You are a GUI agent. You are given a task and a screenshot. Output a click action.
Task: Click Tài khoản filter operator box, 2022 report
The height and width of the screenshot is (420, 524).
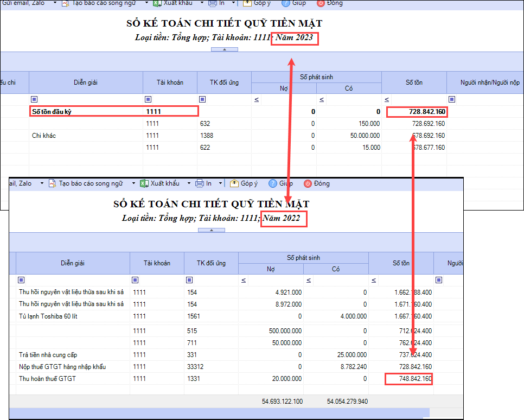pyautogui.click(x=135, y=280)
